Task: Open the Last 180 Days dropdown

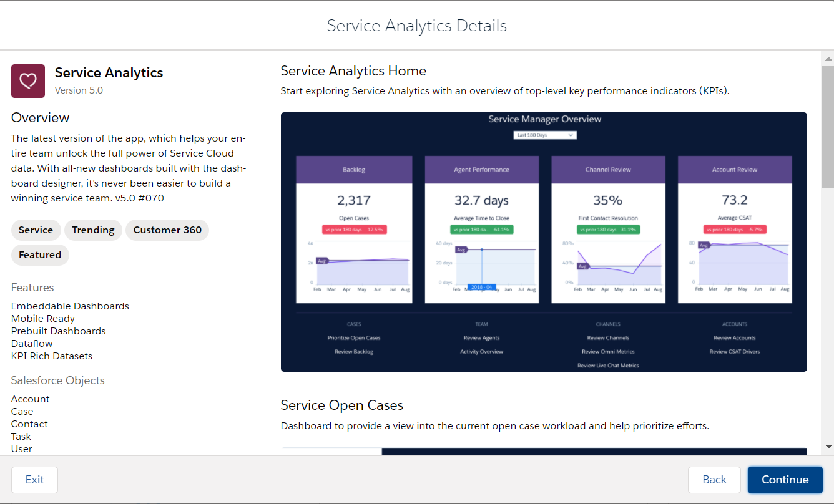Action: click(544, 135)
